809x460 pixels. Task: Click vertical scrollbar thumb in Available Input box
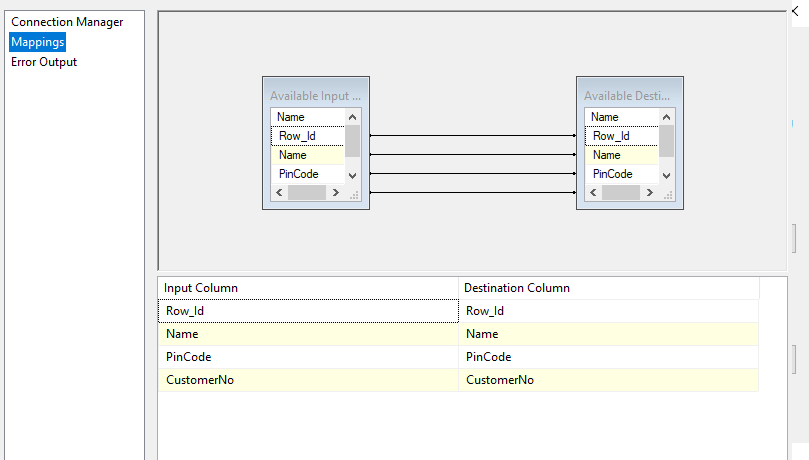pyautogui.click(x=352, y=140)
